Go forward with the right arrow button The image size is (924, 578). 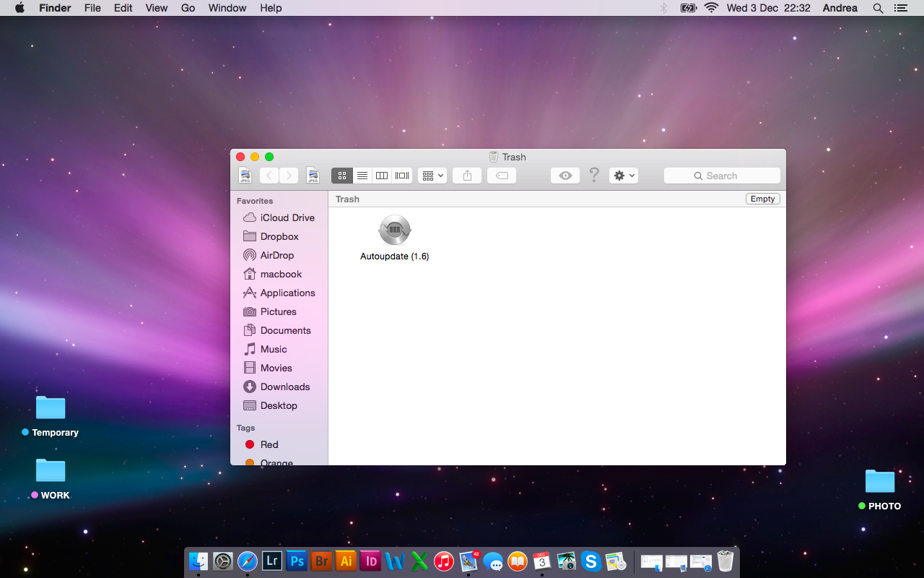[x=289, y=176]
